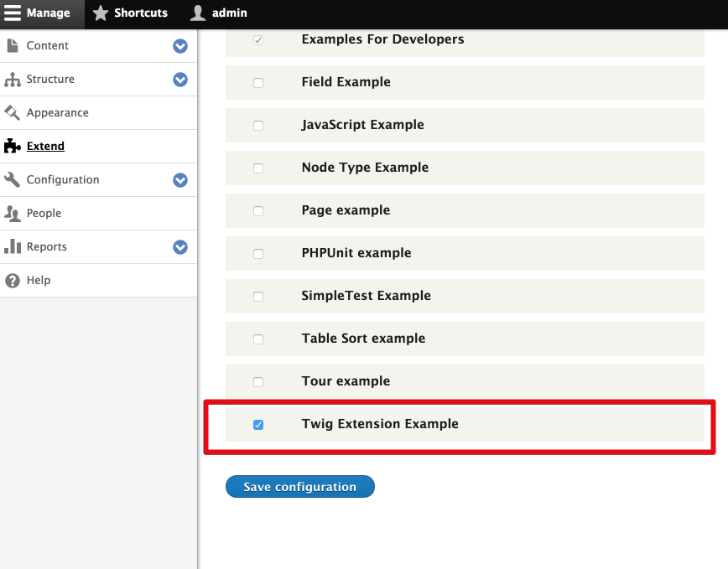Click the Structure hierarchy icon

click(x=12, y=80)
